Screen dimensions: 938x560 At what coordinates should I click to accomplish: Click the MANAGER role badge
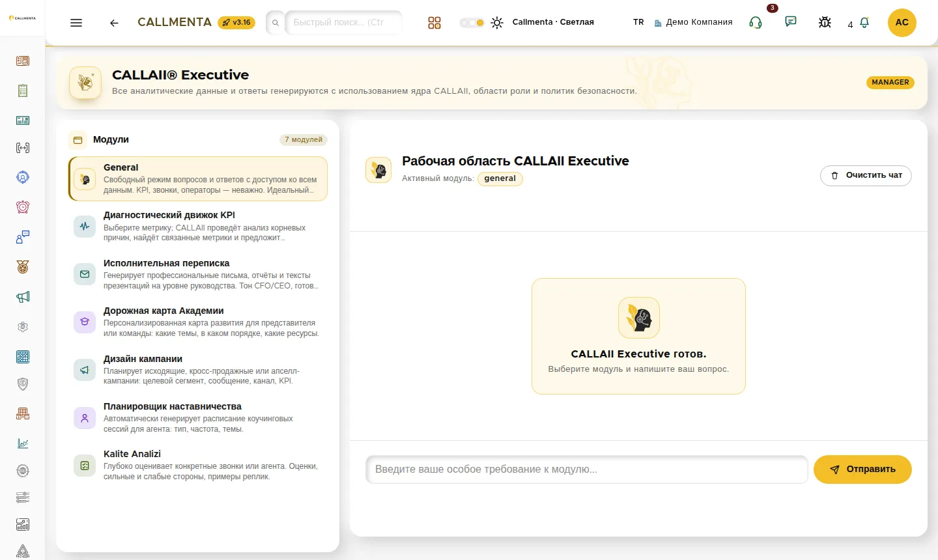pyautogui.click(x=890, y=82)
